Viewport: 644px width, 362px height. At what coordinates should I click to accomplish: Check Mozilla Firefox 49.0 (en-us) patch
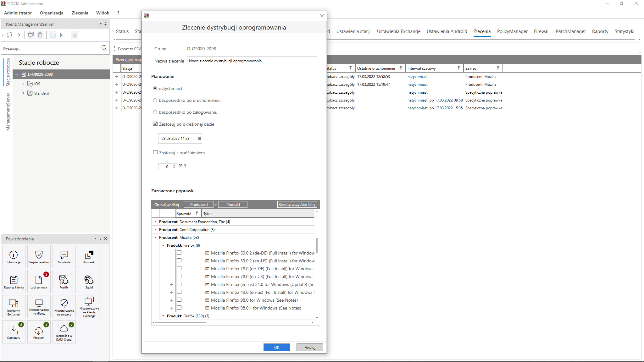(179, 292)
